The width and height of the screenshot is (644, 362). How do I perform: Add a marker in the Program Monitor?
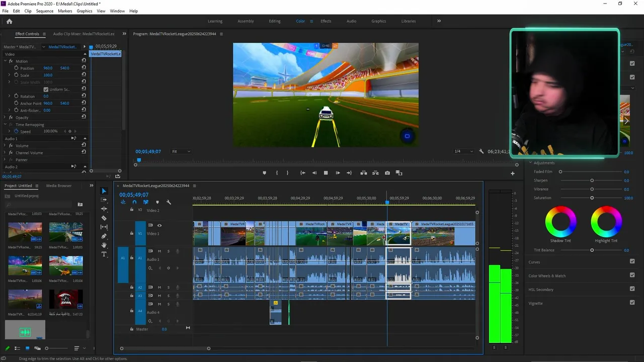point(265,173)
